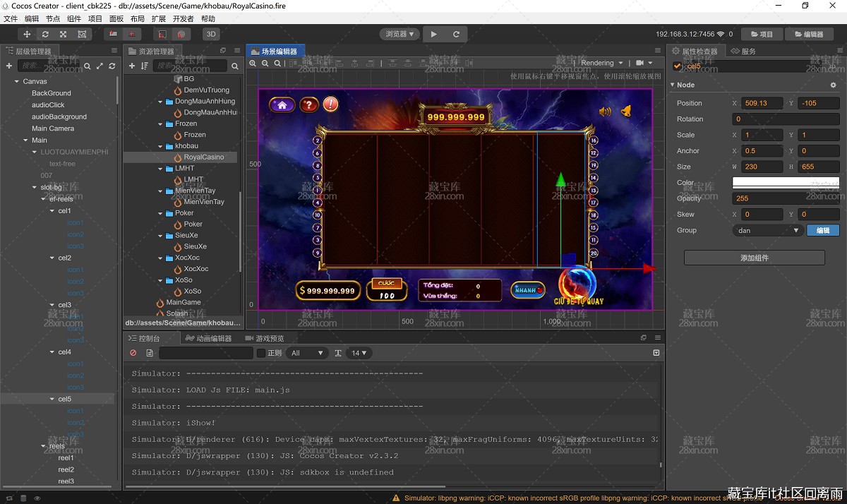Open the font size 14 dropdown

coord(360,353)
